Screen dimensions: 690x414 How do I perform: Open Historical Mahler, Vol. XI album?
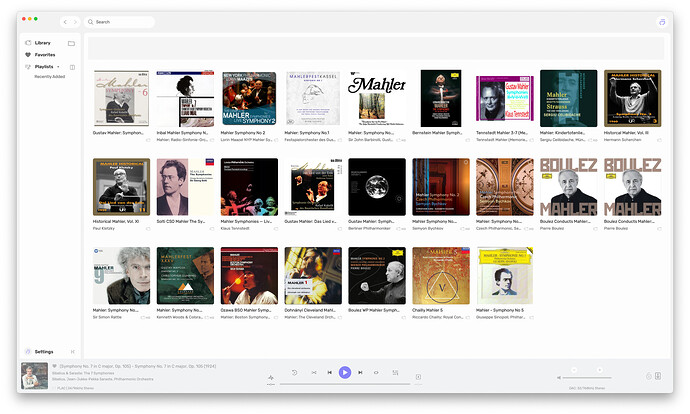(x=121, y=187)
